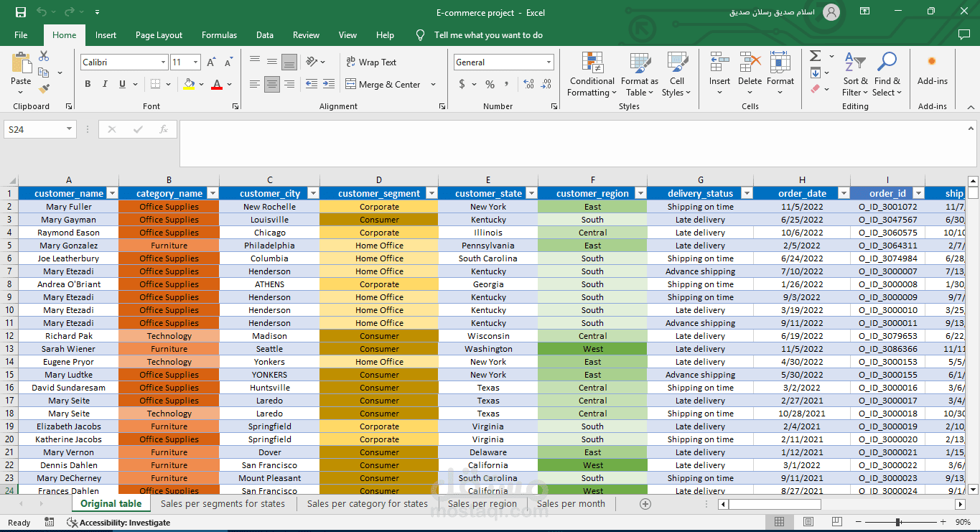Add a new sheet with plus button
The width and height of the screenshot is (980, 532).
click(x=645, y=504)
